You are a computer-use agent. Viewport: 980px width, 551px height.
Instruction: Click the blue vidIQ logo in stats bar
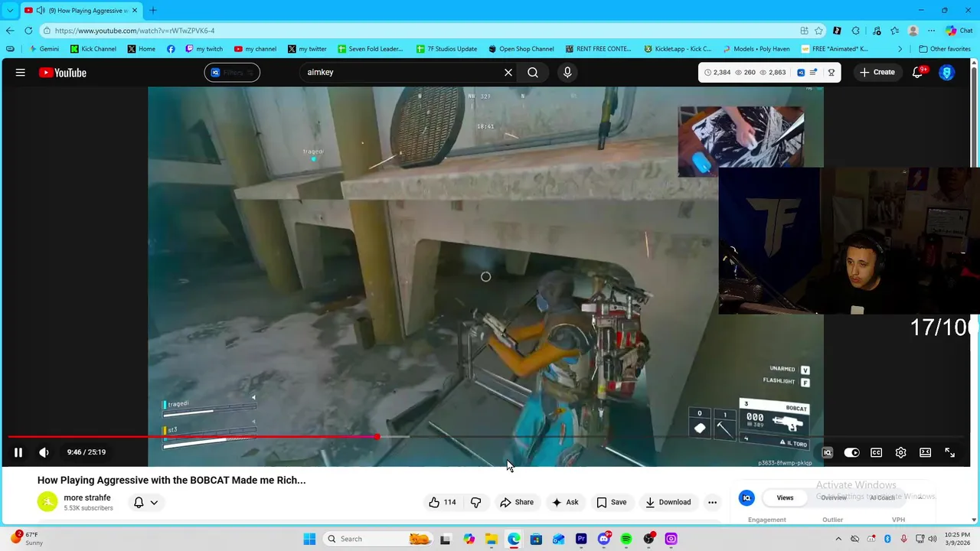(x=801, y=73)
